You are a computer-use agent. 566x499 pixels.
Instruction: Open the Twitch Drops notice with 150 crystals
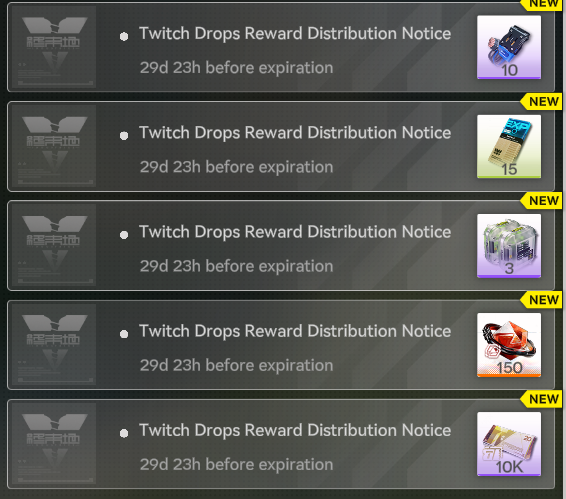point(281,345)
